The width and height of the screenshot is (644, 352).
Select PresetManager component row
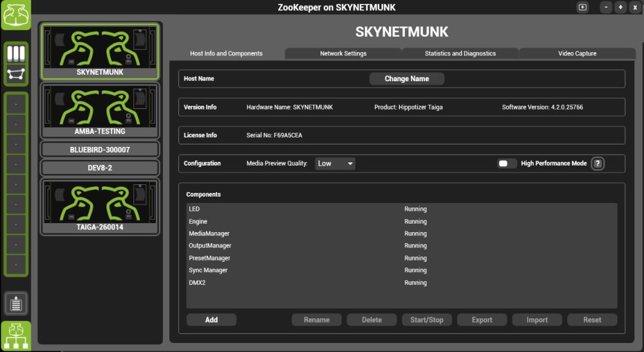point(402,258)
